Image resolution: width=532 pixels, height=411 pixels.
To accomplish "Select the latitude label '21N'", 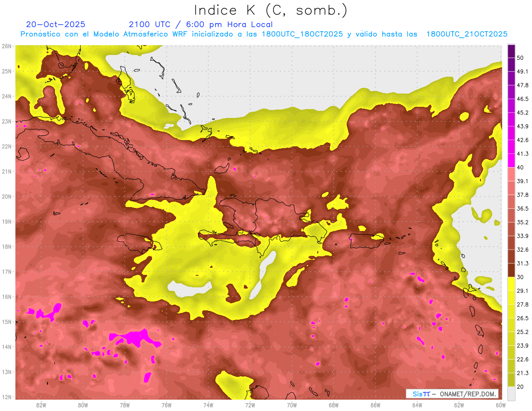I will tap(7, 172).
